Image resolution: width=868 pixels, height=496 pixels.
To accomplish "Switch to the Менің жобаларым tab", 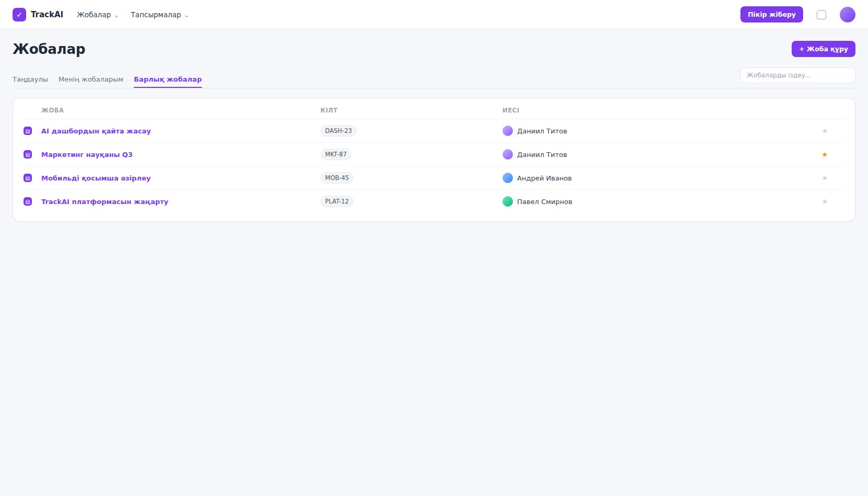I will [x=91, y=80].
